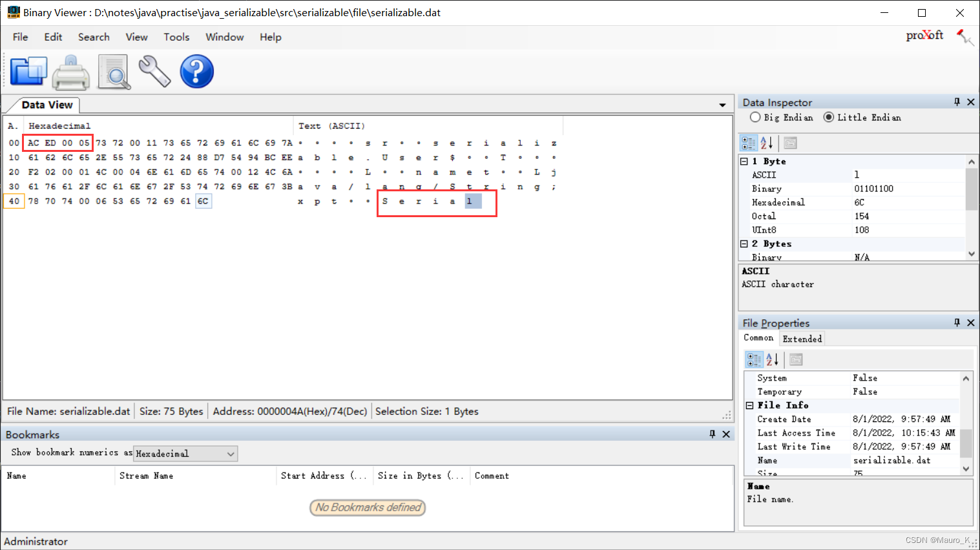
Task: Click Create Date row in File Properties
Action: (x=853, y=419)
